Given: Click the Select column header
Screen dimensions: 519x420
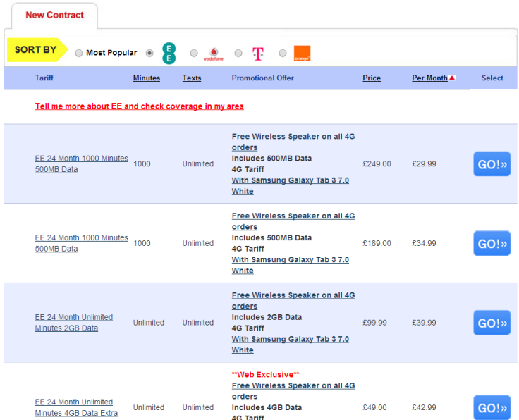Looking at the screenshot, I should coord(492,78).
